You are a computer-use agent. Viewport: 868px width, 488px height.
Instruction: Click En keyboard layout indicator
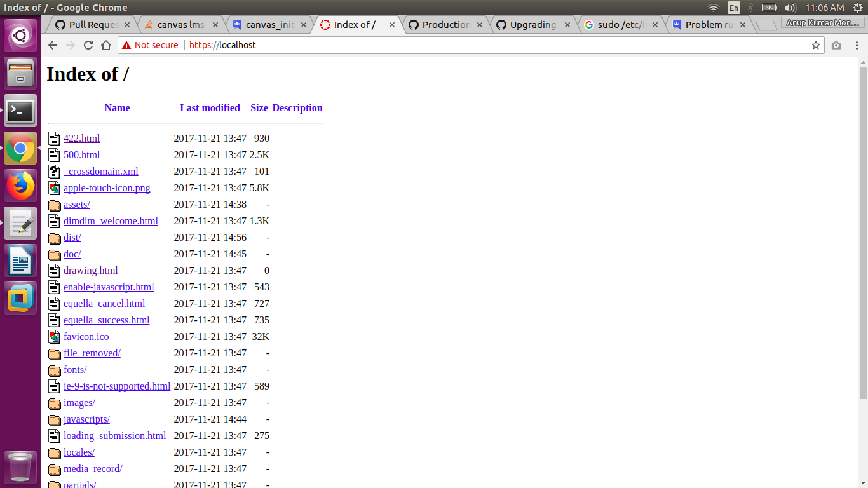(734, 8)
